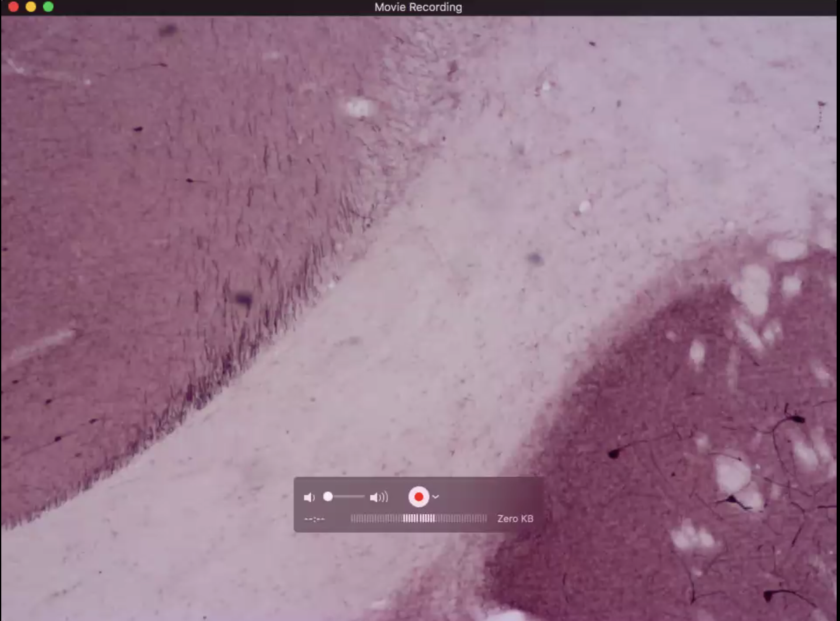Enter full screen with the green button
This screenshot has height=621, width=840.
coord(48,7)
